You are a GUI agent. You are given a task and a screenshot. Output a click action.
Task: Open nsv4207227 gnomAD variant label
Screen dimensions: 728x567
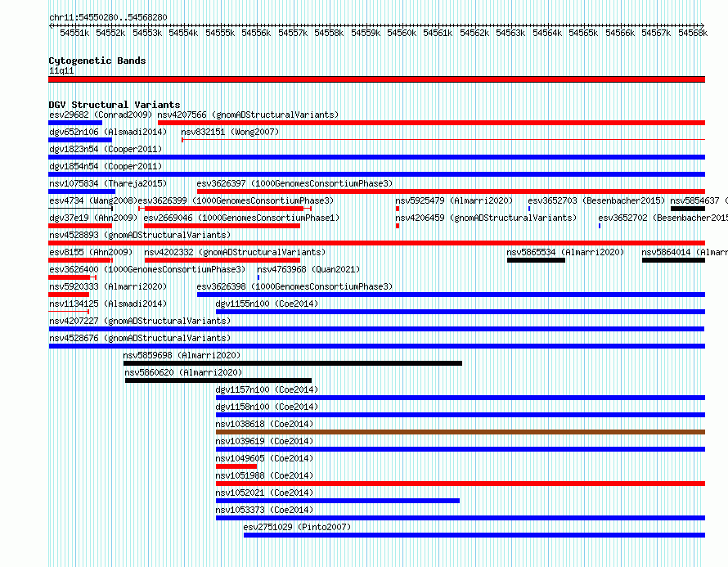(x=140, y=321)
